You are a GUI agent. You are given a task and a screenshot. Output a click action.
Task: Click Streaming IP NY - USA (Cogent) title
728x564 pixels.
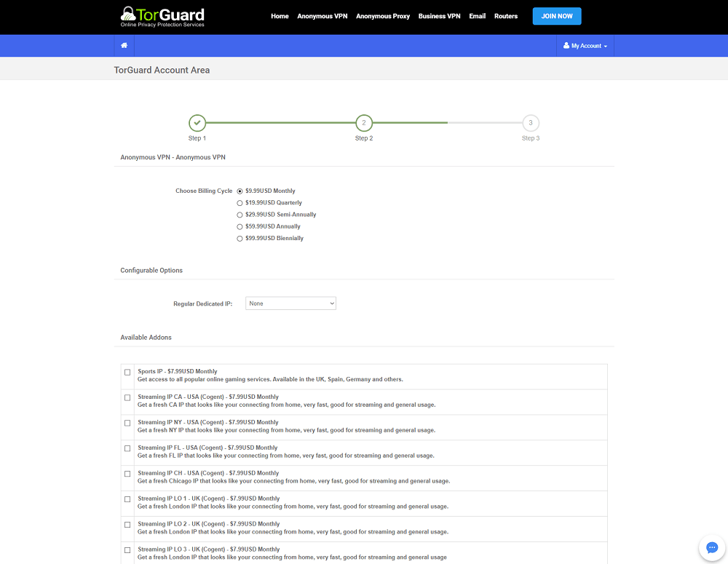click(x=208, y=422)
